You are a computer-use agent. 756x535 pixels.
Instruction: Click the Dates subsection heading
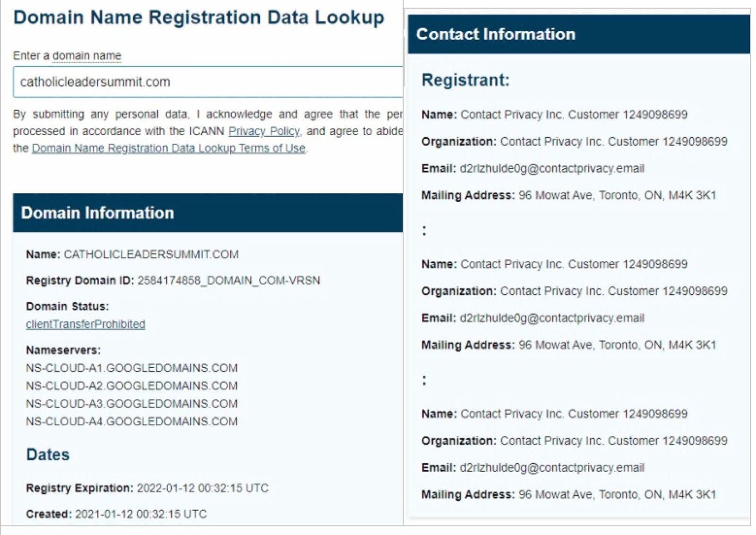click(x=48, y=455)
